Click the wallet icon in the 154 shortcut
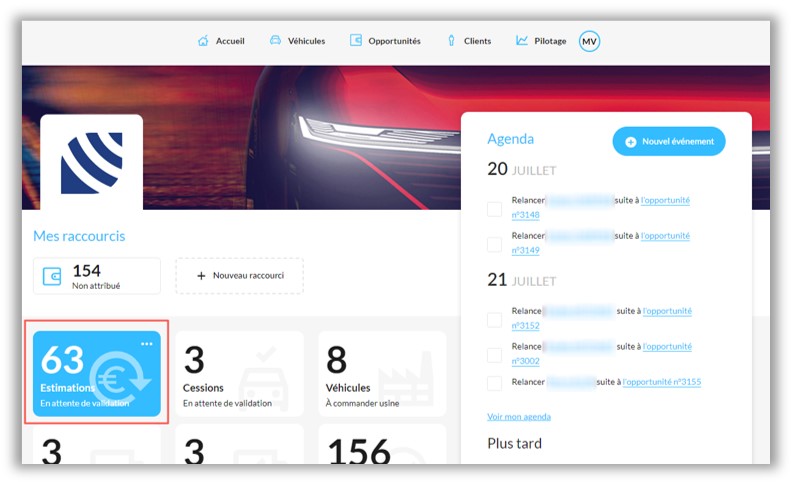791x482 pixels. tap(52, 276)
